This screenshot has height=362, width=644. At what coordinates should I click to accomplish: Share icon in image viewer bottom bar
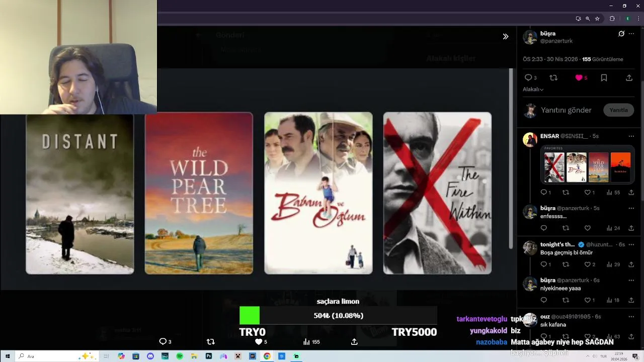point(354,341)
